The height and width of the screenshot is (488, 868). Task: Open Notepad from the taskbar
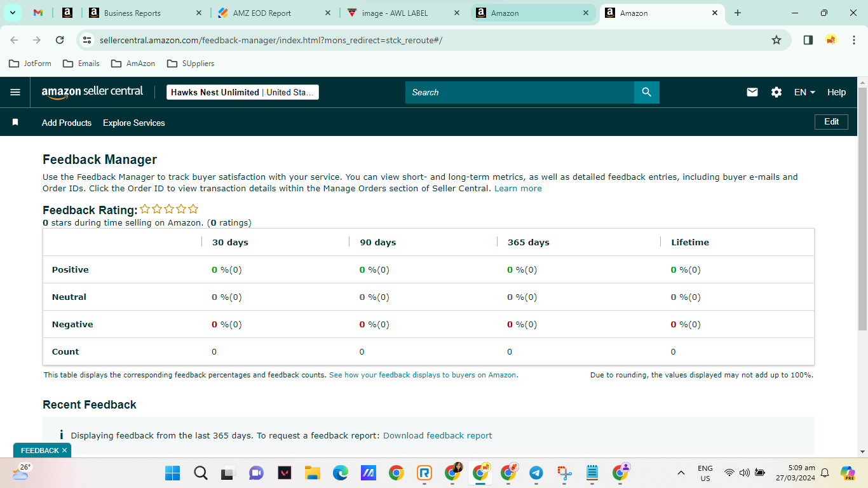(x=592, y=473)
